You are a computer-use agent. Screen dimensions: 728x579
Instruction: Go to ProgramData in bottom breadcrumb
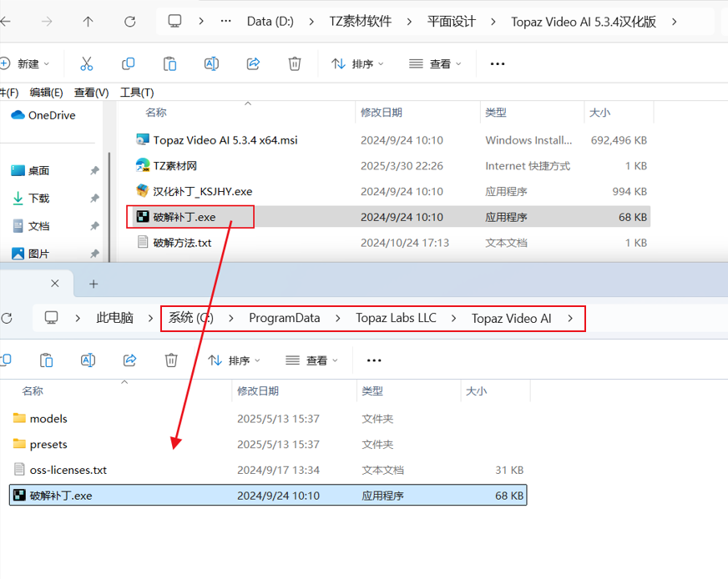[x=284, y=318]
